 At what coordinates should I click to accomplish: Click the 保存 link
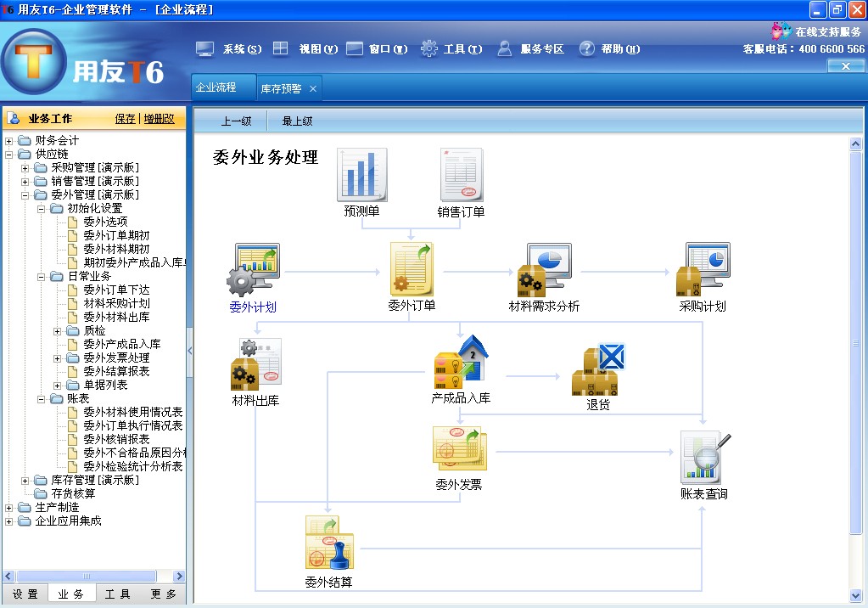coord(125,119)
